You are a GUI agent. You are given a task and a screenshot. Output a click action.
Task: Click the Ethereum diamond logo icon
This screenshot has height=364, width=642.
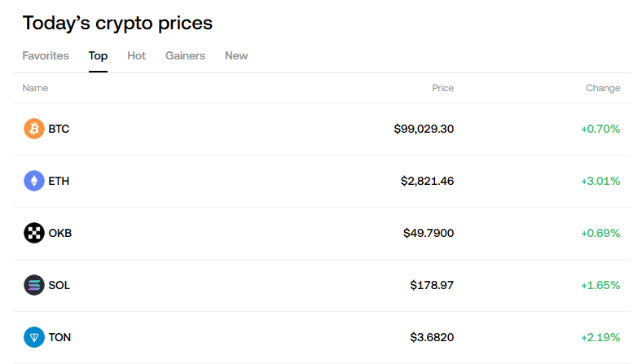[x=34, y=181]
